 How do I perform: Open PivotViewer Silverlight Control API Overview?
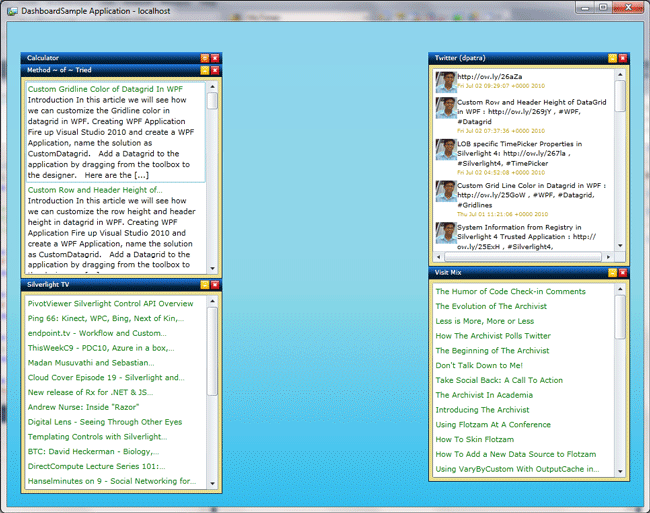click(110, 304)
